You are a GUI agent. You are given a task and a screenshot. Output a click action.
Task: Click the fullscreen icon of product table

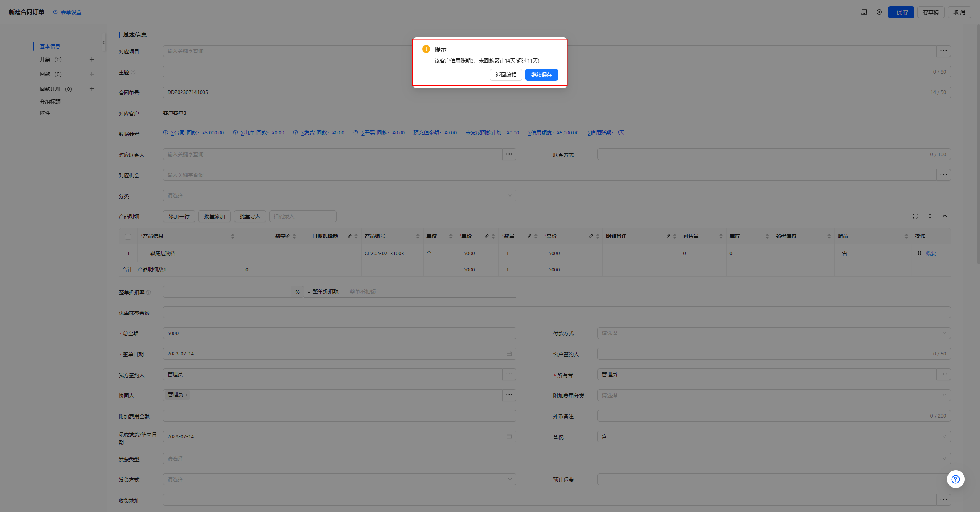pyautogui.click(x=915, y=216)
